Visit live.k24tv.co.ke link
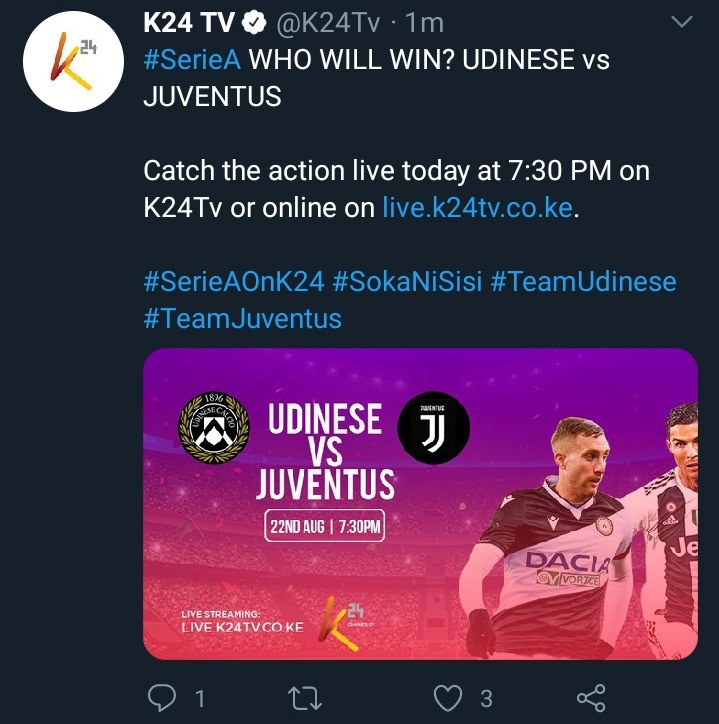The height and width of the screenshot is (724, 719). (x=478, y=208)
